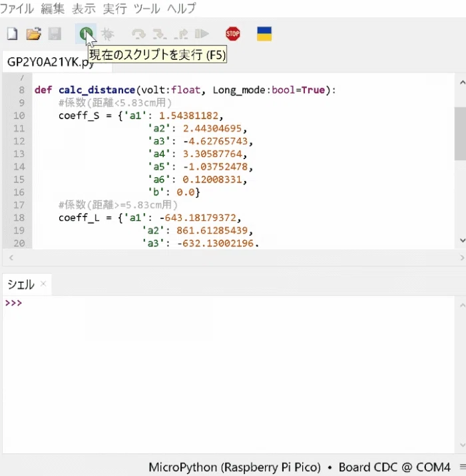Screen dimensions: 466x476
Task: Click the comment #係数(距離<5.83cm用)
Action: click(115, 103)
